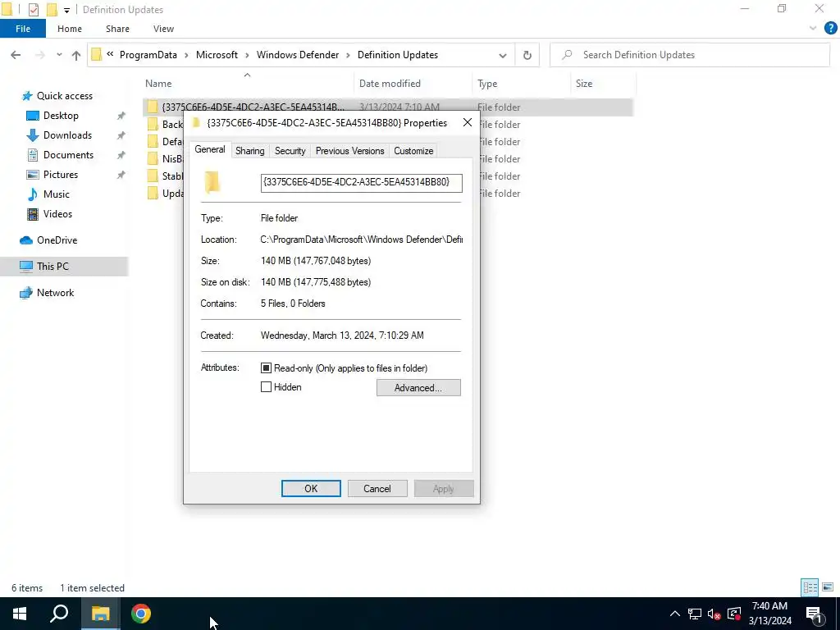Click the Back navigation arrow

[x=16, y=55]
